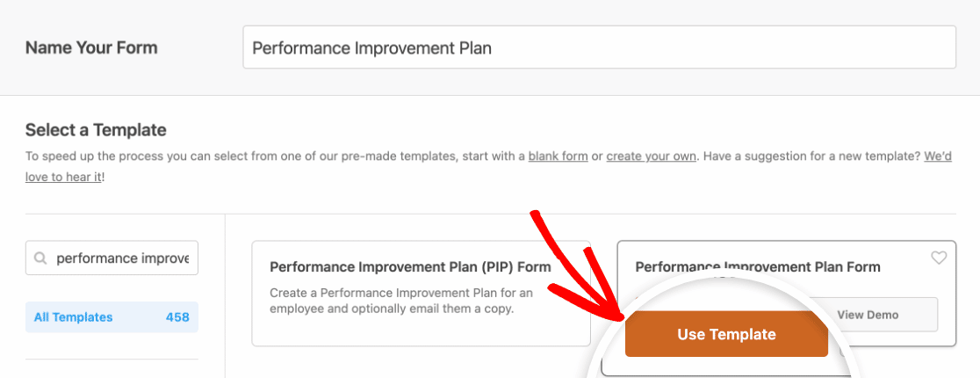Click the 458 templates count badge

click(x=177, y=317)
